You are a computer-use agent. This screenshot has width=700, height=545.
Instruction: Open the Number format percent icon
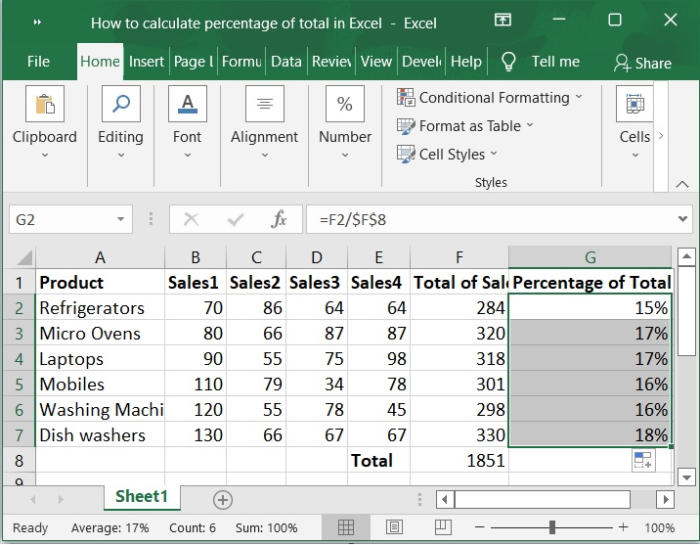pyautogui.click(x=344, y=105)
